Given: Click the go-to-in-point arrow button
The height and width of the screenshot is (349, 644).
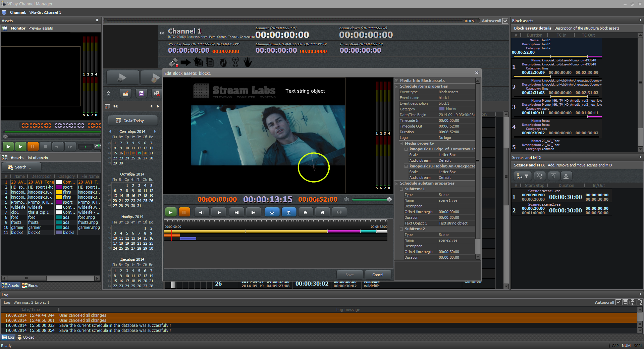Looking at the screenshot, I should pyautogui.click(x=306, y=212).
